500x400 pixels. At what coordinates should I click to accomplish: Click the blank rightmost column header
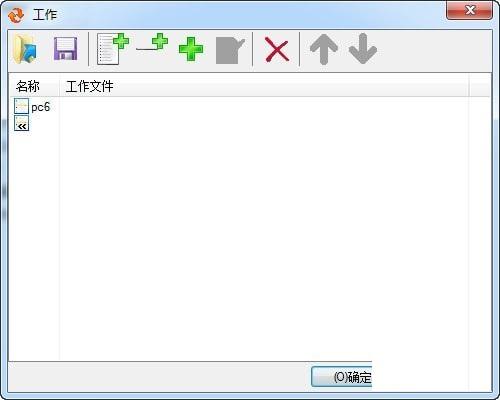(479, 86)
